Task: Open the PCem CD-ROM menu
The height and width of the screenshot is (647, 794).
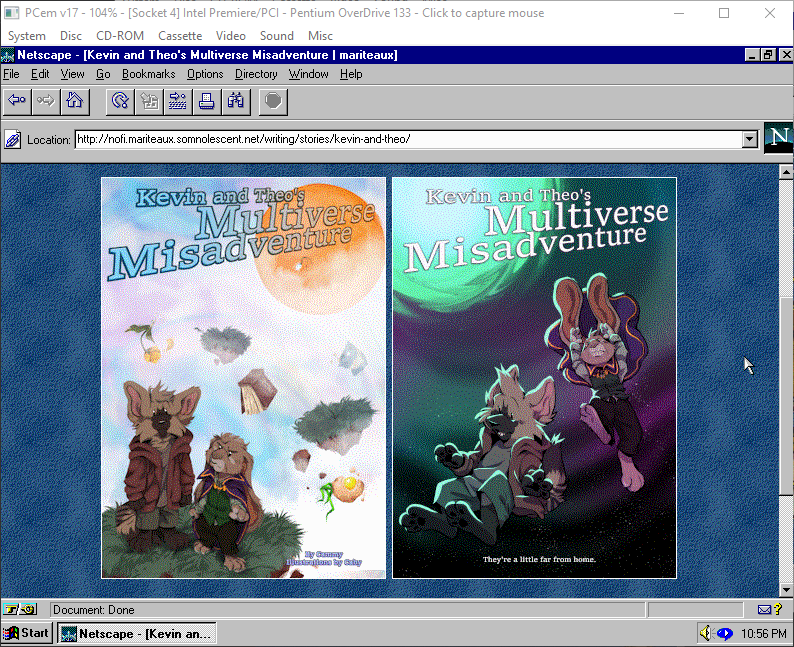Action: click(x=119, y=36)
